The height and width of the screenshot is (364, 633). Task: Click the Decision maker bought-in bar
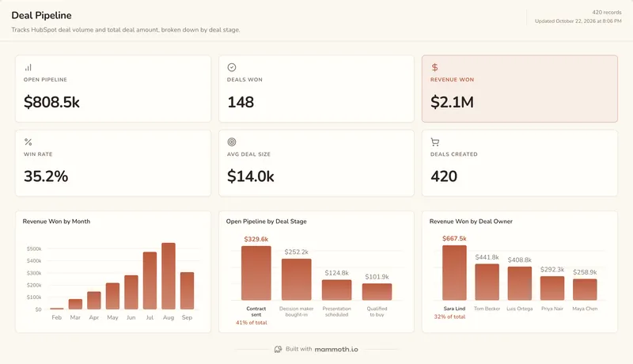[296, 279]
